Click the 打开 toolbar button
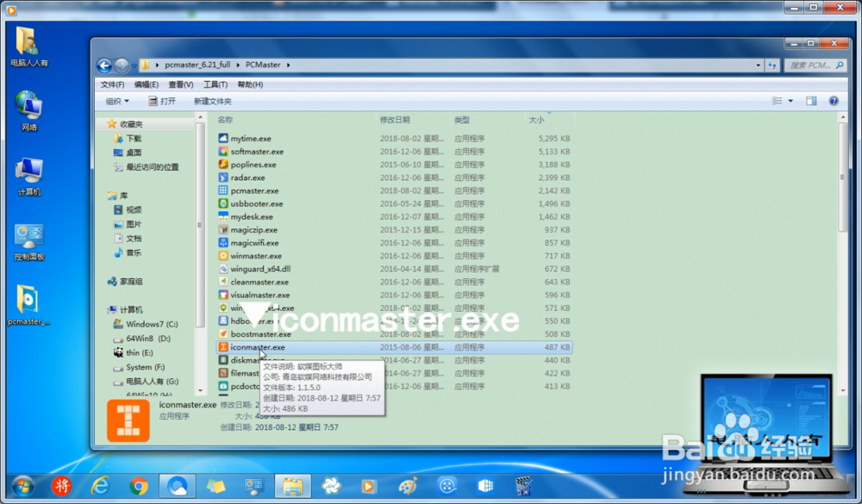862x504 pixels. [x=162, y=101]
